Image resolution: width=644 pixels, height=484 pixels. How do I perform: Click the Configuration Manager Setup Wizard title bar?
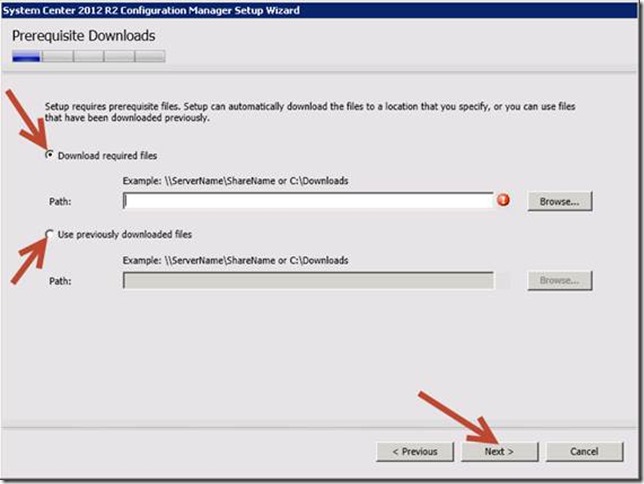[x=150, y=10]
